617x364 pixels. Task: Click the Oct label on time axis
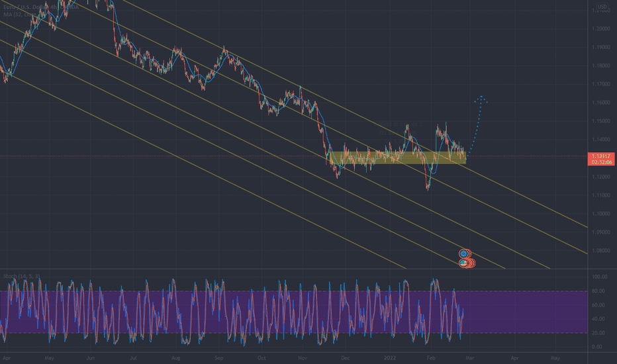(261, 359)
